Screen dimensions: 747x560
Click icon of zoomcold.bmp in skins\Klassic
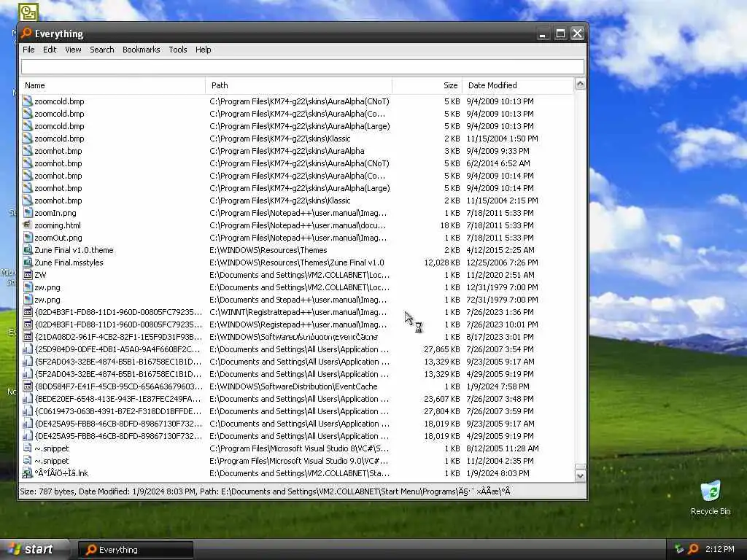28,139
